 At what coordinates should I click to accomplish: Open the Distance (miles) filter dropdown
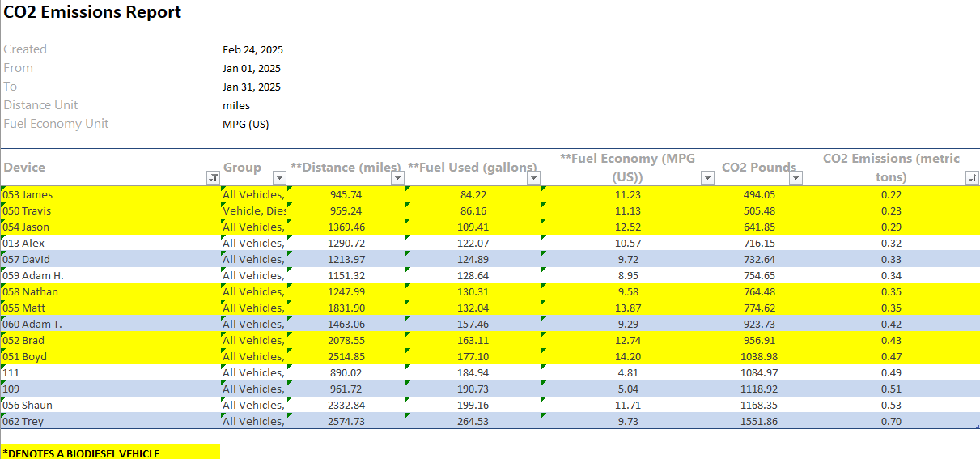pyautogui.click(x=397, y=178)
